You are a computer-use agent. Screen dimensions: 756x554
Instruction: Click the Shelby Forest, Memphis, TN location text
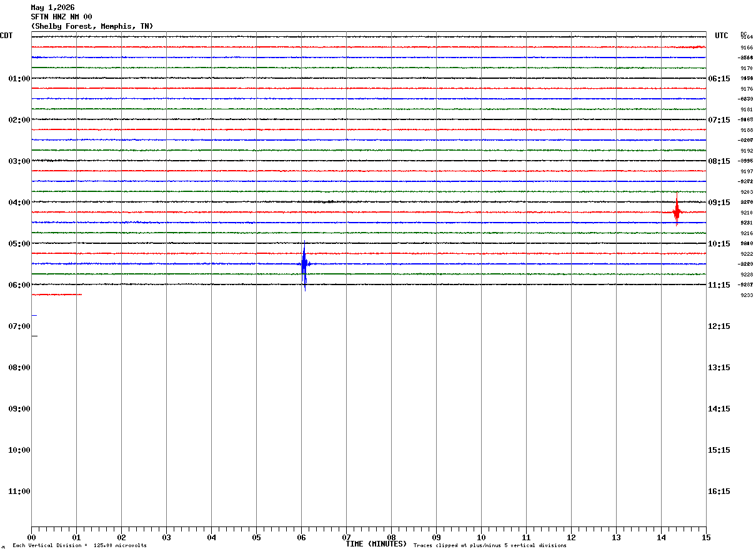pos(92,26)
